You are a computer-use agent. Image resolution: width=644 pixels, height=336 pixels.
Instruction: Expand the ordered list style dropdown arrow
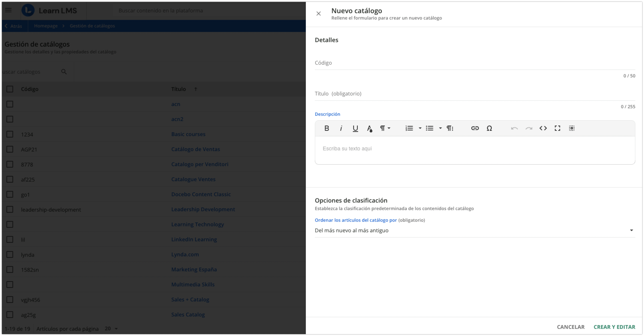[x=420, y=128]
